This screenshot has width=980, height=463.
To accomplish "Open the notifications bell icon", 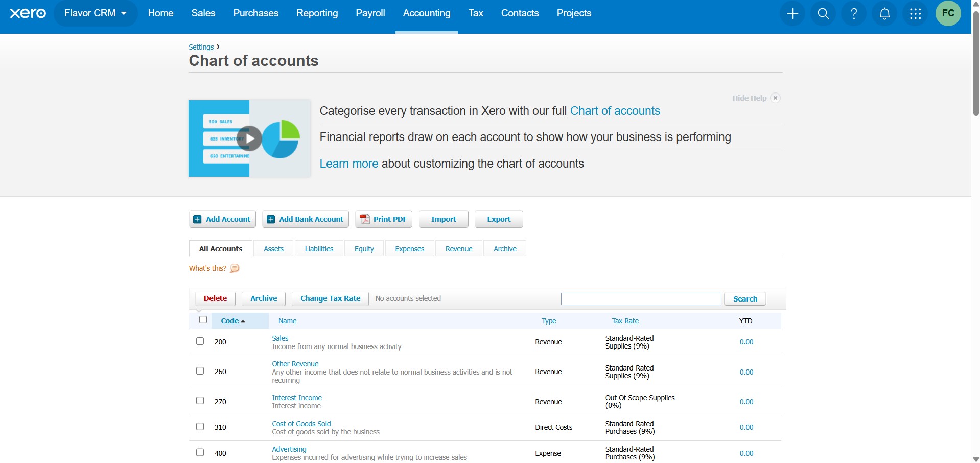I will pos(884,14).
